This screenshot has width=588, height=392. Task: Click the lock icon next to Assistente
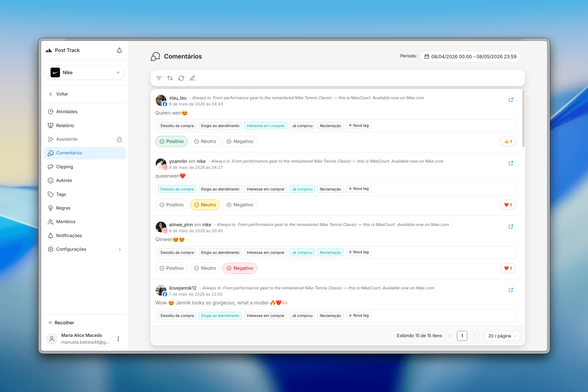tap(119, 139)
